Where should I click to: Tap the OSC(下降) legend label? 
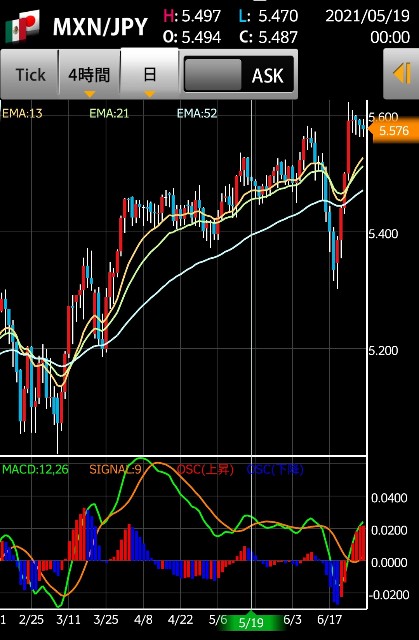point(275,469)
